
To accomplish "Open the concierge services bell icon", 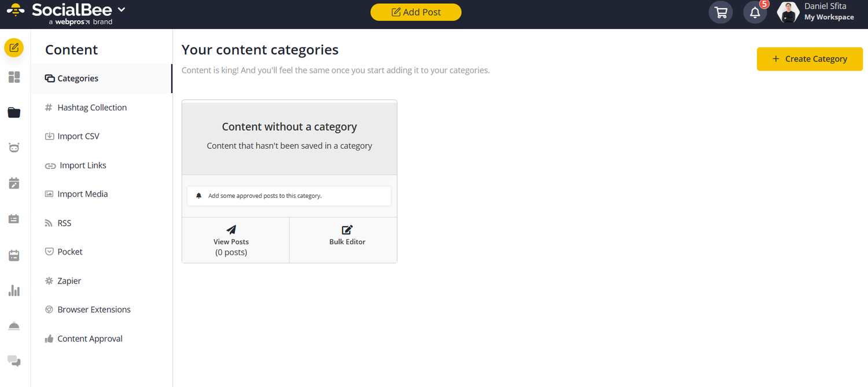I will (x=14, y=325).
